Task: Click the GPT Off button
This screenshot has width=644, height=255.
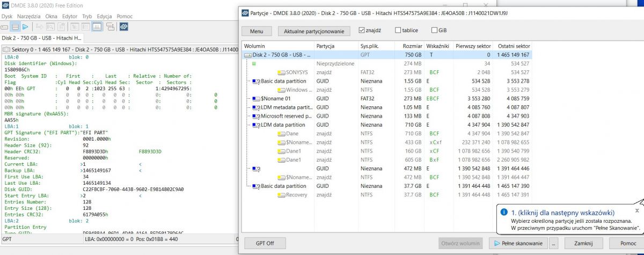Action: 265,243
